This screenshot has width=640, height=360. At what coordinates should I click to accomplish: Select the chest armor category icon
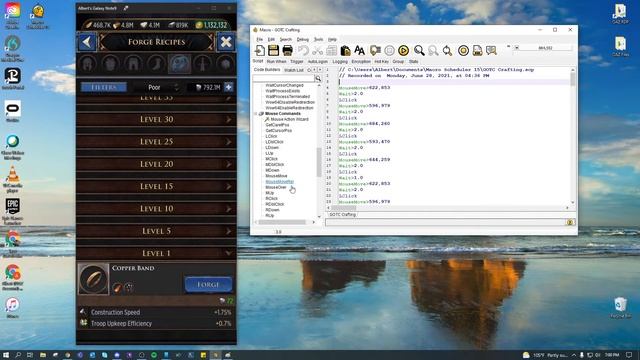pos(111,64)
